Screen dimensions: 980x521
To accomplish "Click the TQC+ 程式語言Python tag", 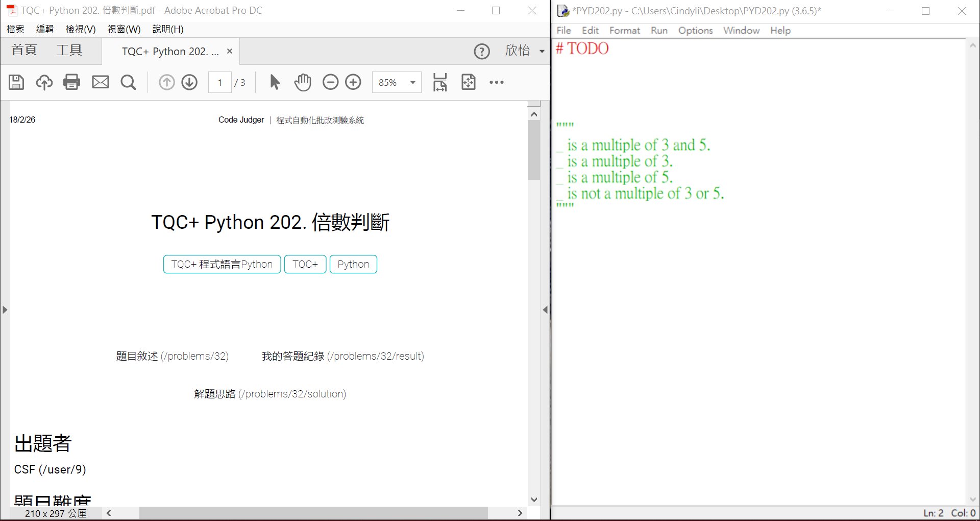I will tap(222, 264).
